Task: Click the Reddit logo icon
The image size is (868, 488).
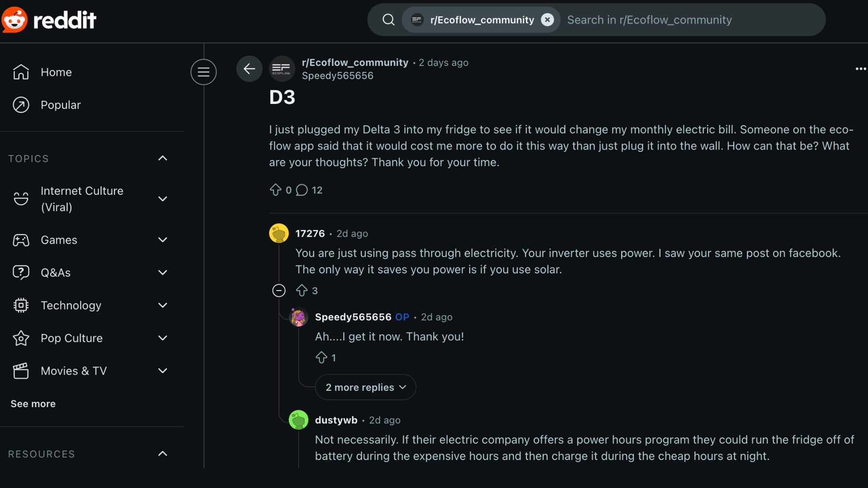Action: click(15, 20)
